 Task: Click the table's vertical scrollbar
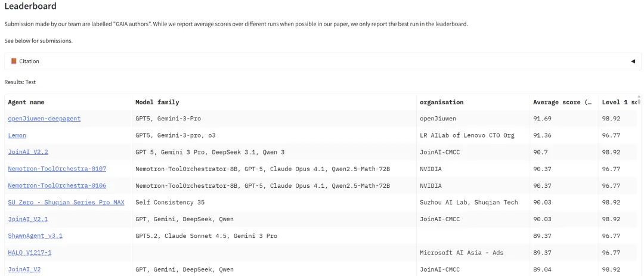click(x=639, y=100)
